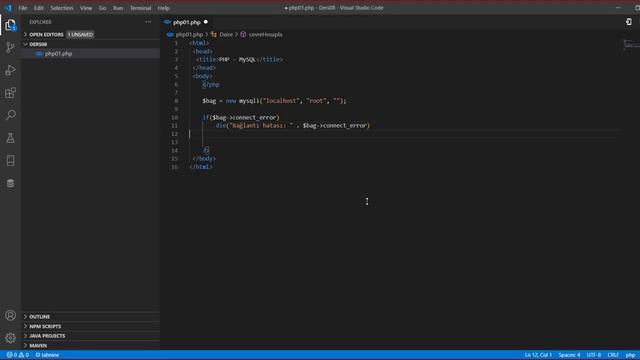640x360 pixels.
Task: Click the <title> tag line
Action: click(x=239, y=60)
